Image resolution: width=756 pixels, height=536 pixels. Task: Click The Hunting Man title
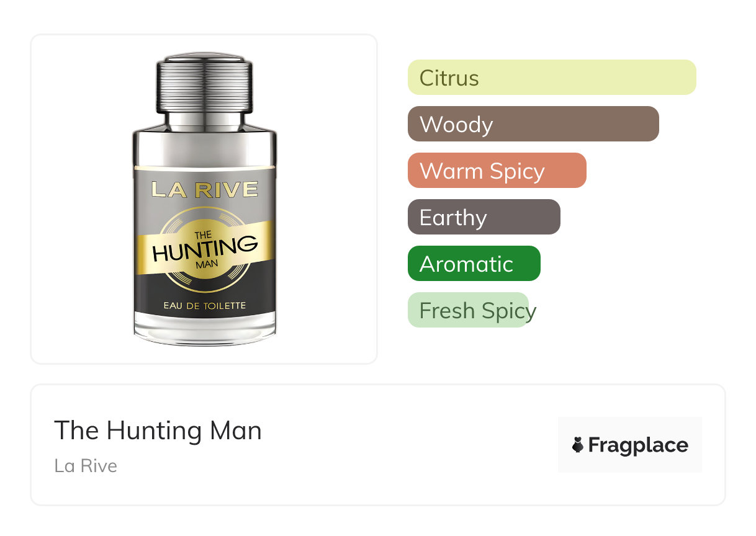[x=158, y=431]
